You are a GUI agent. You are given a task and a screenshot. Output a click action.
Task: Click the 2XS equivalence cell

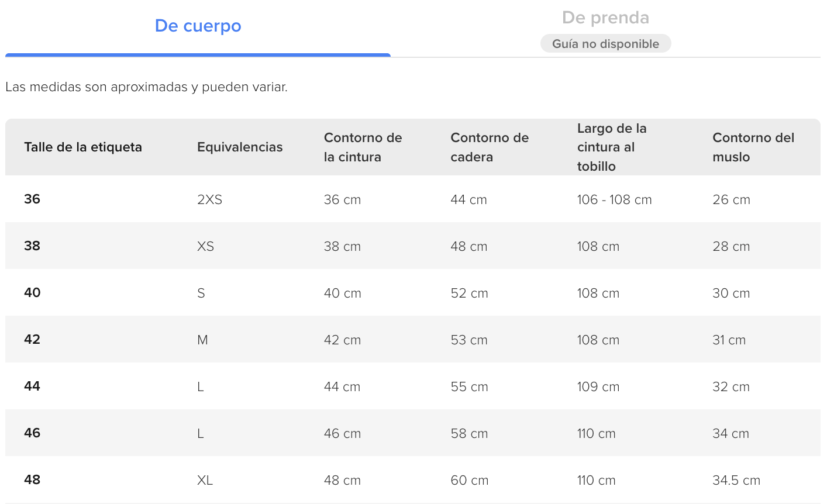pos(209,200)
